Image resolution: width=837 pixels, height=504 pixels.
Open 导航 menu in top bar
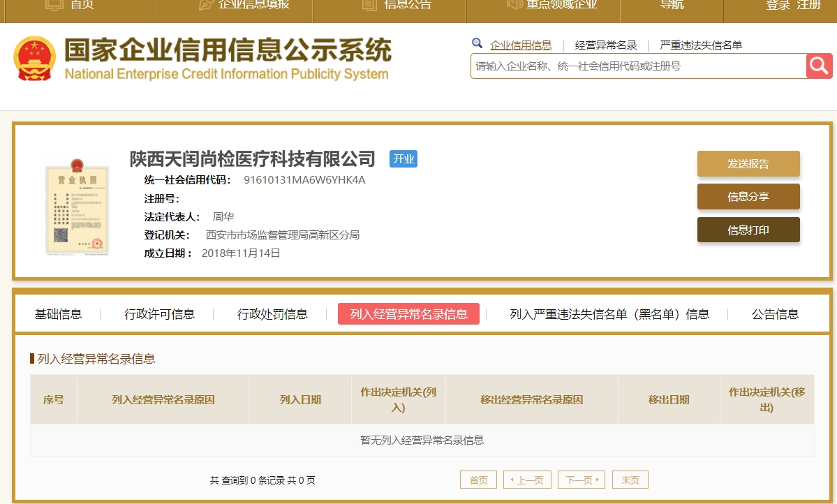(672, 5)
